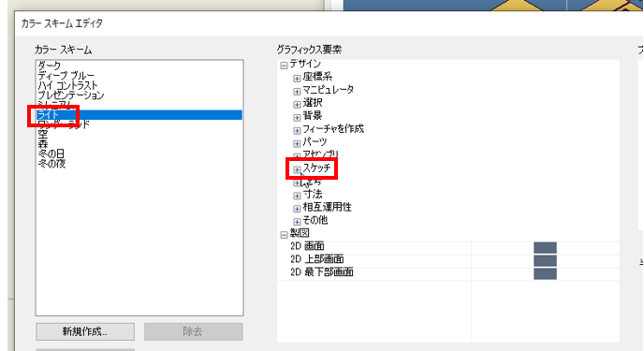Select the その他 tree label

click(315, 220)
